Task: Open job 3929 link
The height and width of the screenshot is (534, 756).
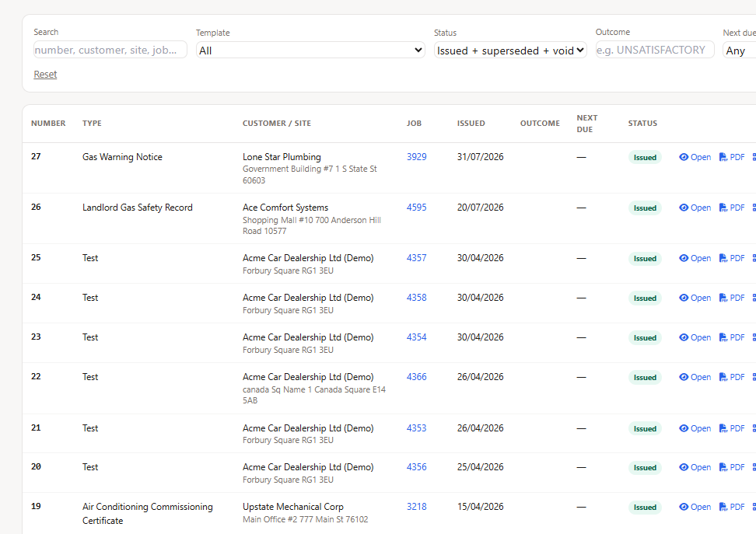Action: [417, 157]
